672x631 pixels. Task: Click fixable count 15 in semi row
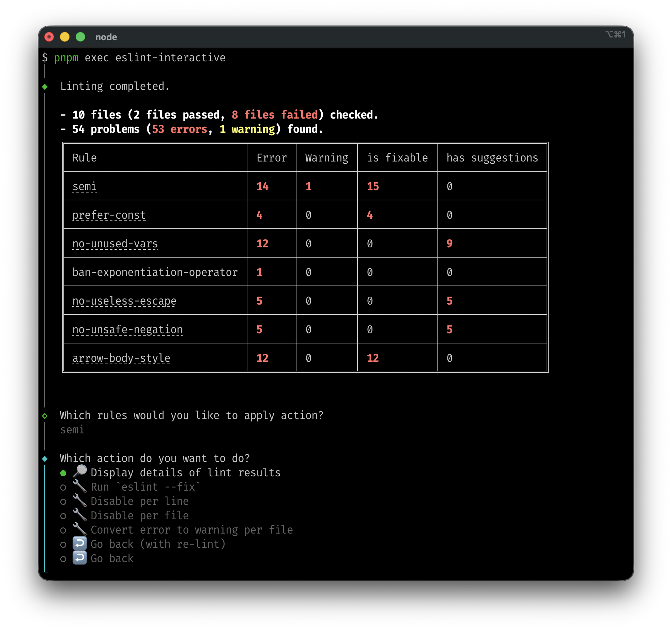coord(373,186)
